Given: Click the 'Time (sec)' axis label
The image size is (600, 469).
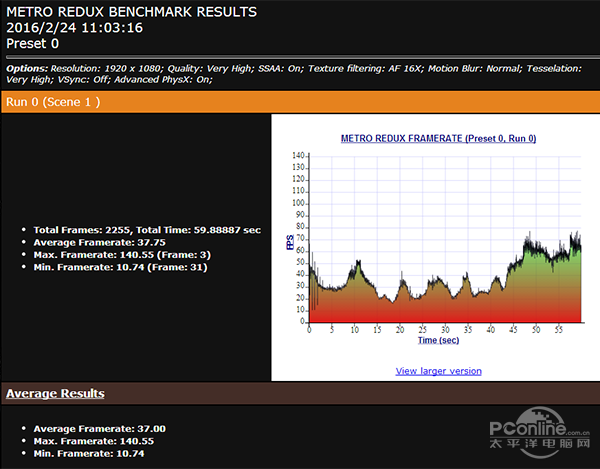Looking at the screenshot, I should (439, 340).
